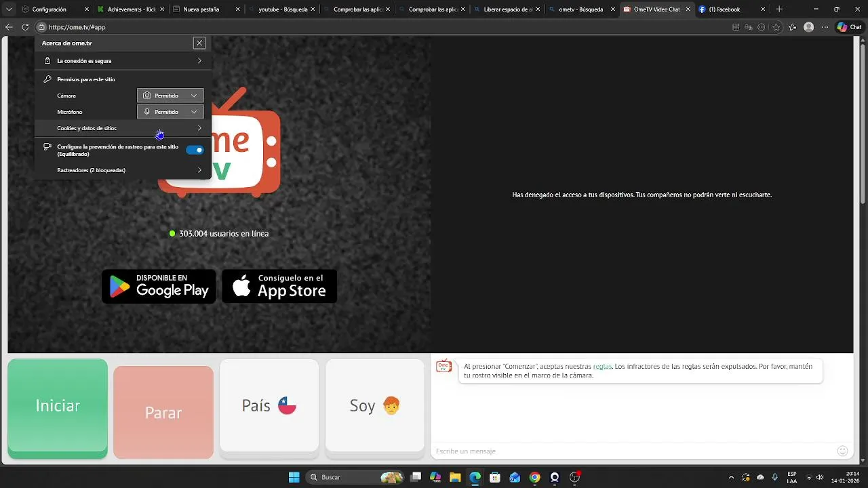This screenshot has height=488, width=868.
Task: Click the site information lock icon
Action: point(41,27)
